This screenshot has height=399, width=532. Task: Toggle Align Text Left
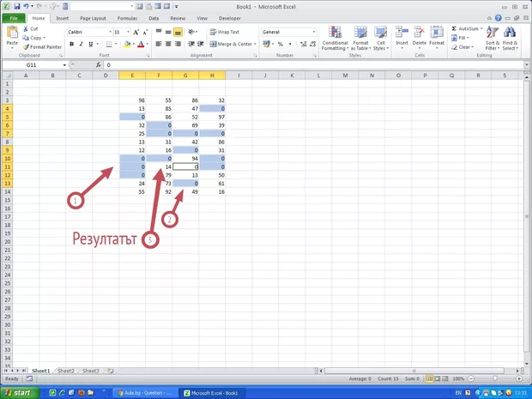coord(159,44)
